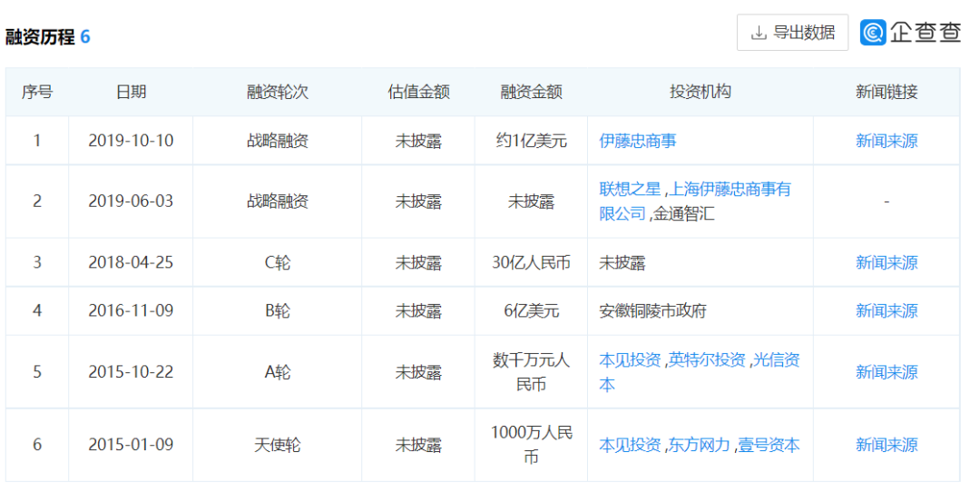Open investor link 壹号资本
Screen dimensions: 980x502
769,445
